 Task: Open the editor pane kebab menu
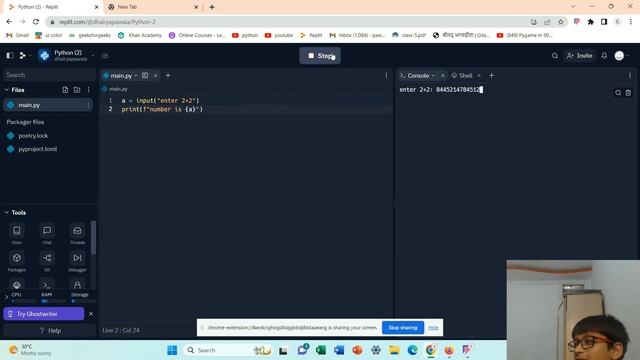click(386, 76)
